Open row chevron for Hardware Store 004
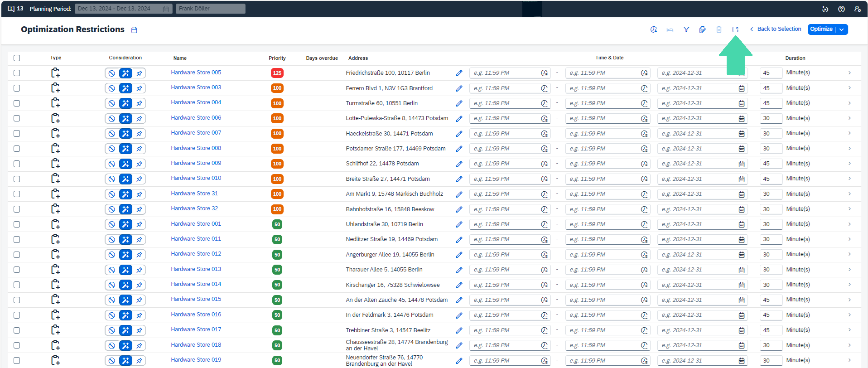The image size is (868, 368). 849,103
